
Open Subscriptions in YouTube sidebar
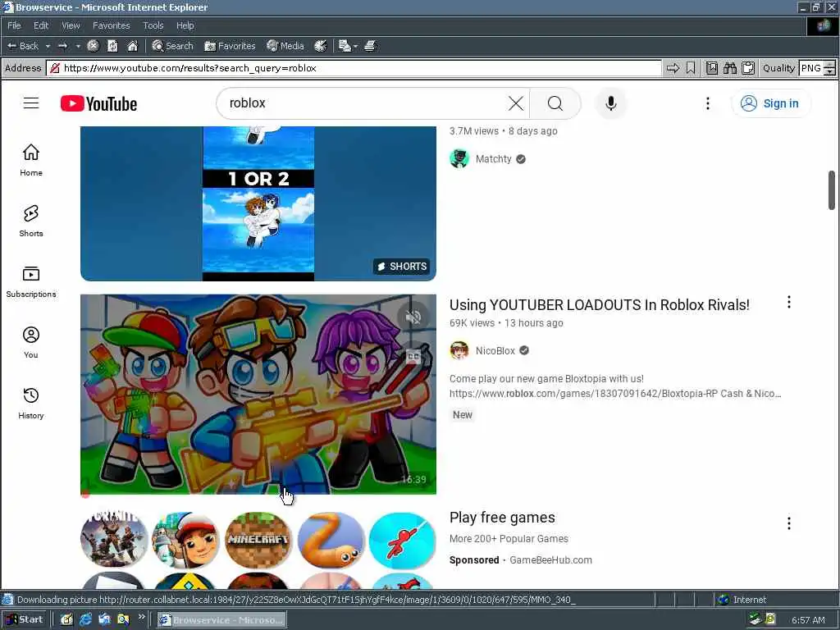point(31,282)
